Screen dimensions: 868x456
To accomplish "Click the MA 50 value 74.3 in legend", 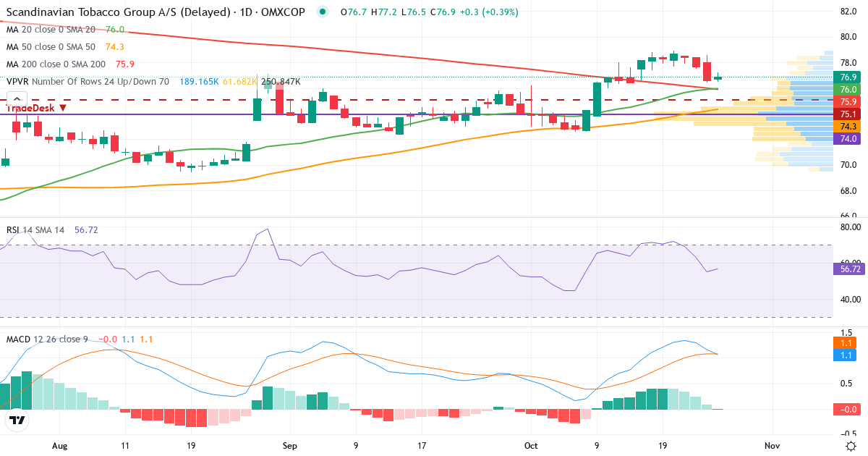I will [115, 47].
